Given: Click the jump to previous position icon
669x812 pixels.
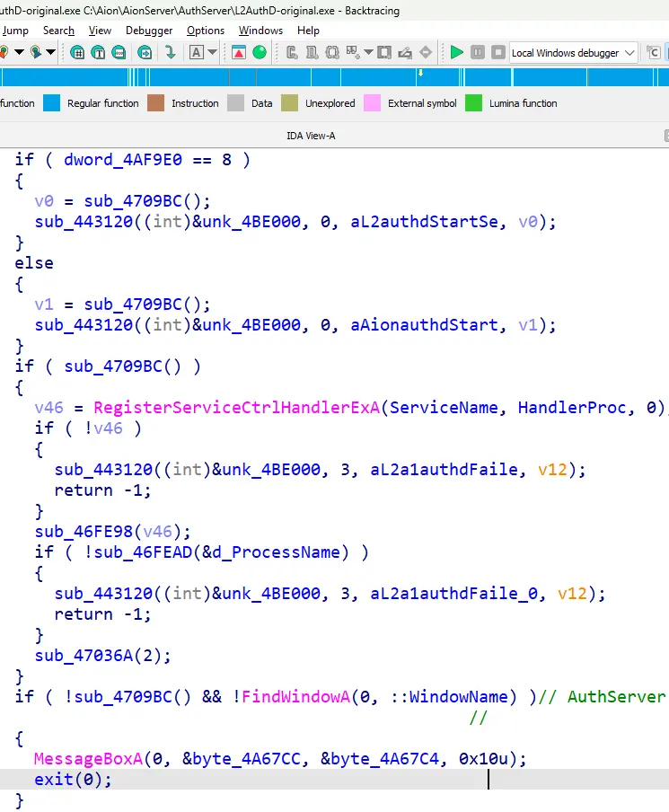Looking at the screenshot, I should coord(3,52).
